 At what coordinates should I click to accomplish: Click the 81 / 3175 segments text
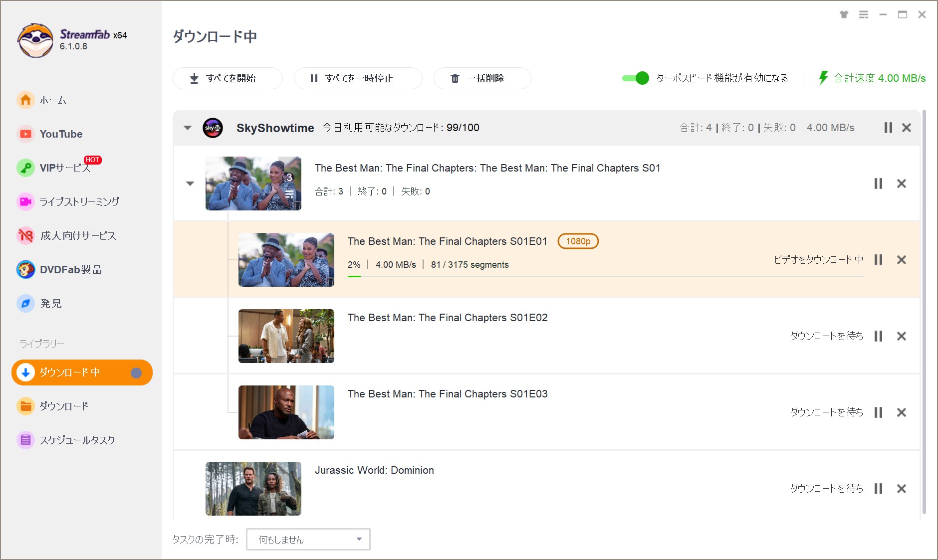470,265
